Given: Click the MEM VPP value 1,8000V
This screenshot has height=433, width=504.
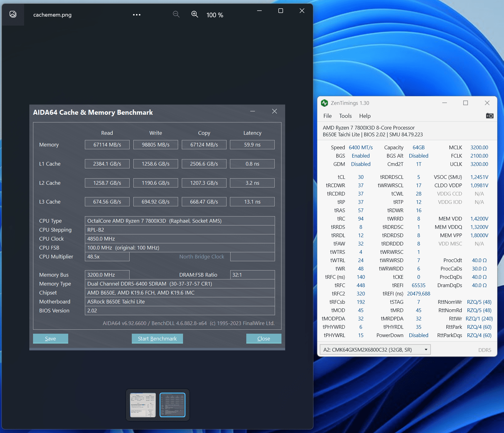Looking at the screenshot, I should coord(479,235).
